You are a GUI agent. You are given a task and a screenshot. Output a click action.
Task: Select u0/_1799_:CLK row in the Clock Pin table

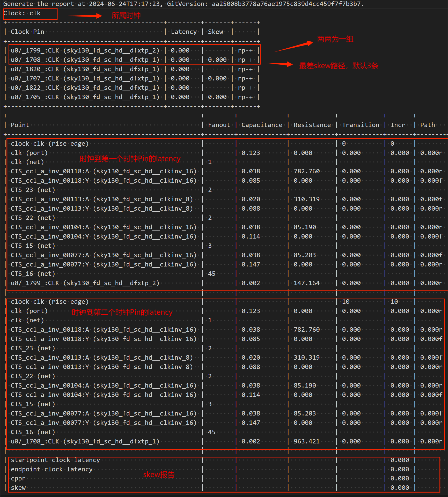tap(132, 50)
